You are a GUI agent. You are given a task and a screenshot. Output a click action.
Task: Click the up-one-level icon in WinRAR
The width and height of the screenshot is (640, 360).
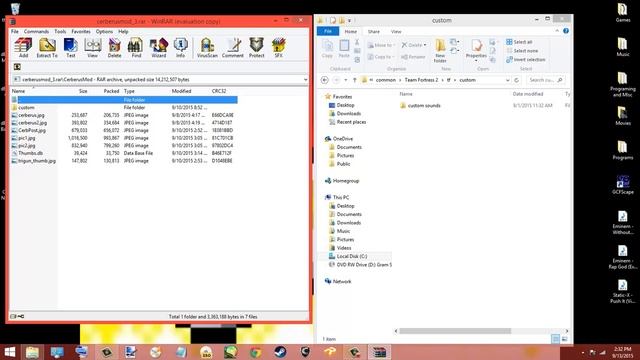17,67
